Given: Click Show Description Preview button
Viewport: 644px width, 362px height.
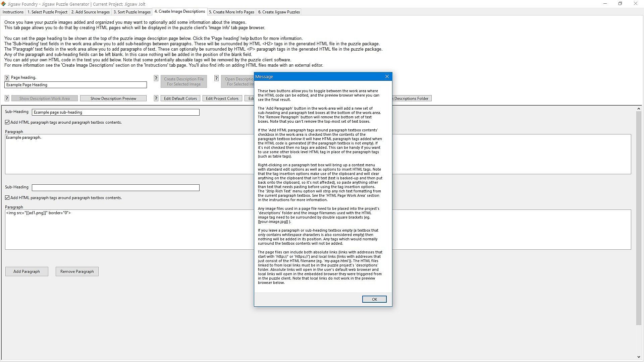Looking at the screenshot, I should [x=113, y=99].
